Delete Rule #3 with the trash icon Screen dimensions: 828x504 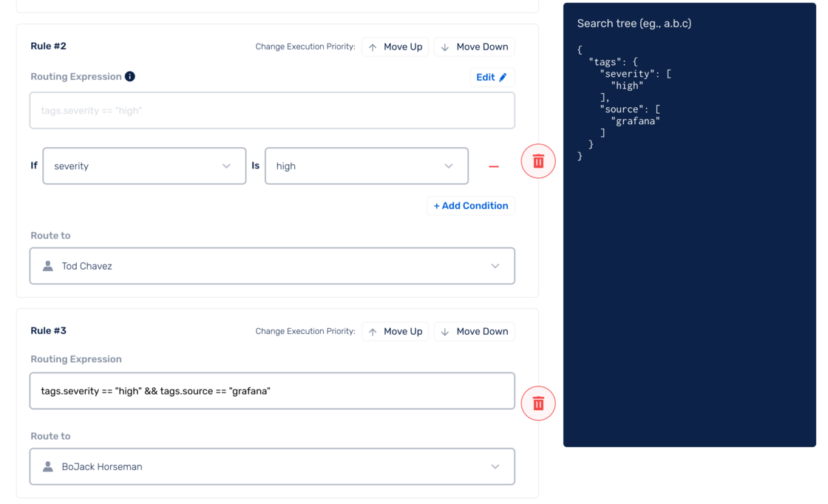click(538, 403)
